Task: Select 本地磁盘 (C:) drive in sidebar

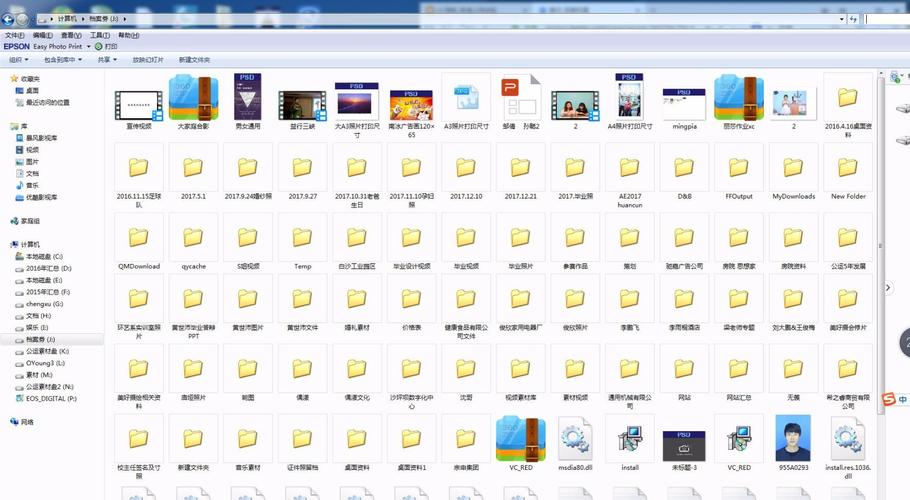Action: pos(39,256)
